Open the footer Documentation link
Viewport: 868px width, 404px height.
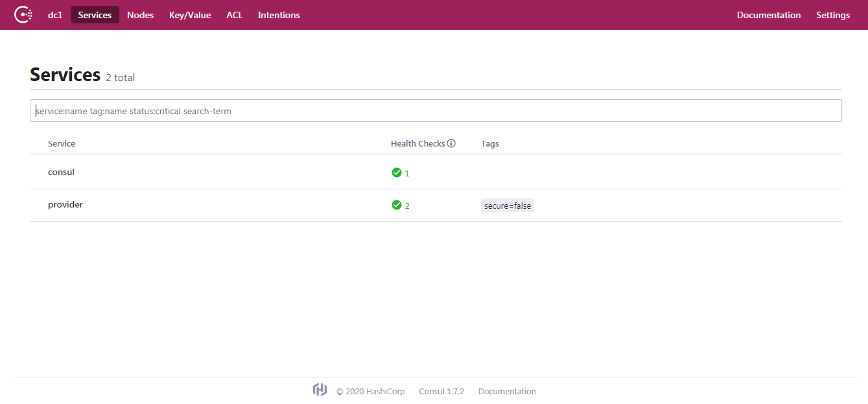507,391
